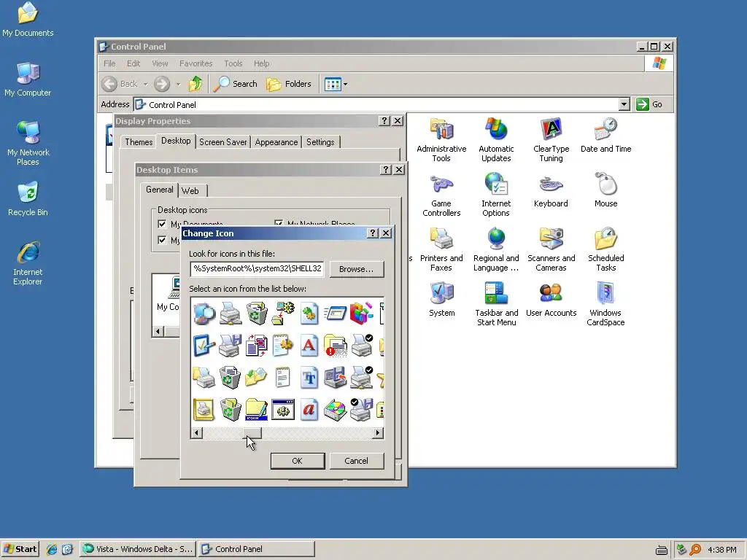The image size is (747, 560).
Task: Pick the folder with pencil icon
Action: coord(256,410)
